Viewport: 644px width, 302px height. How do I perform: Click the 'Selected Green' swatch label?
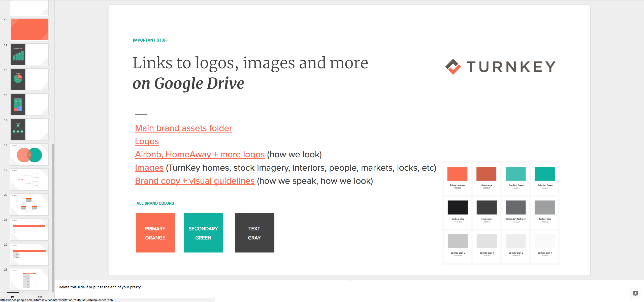[545, 185]
